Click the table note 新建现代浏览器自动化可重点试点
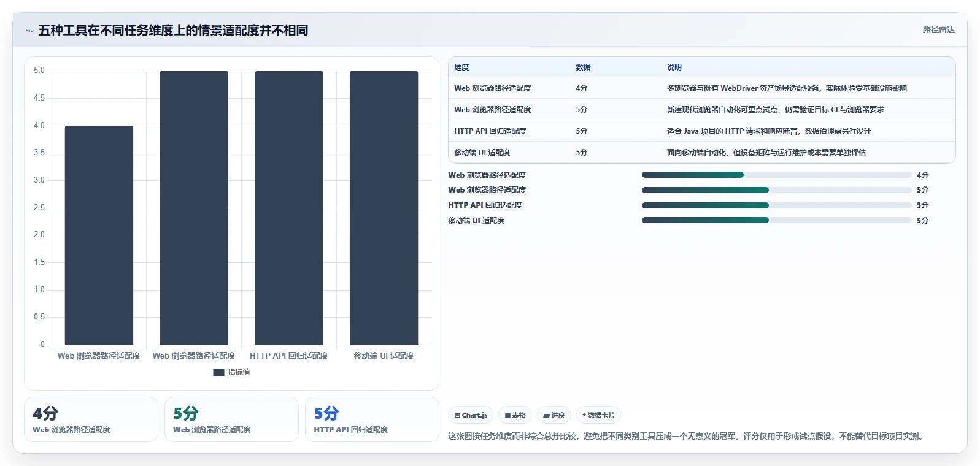Viewport: 980px width, 466px height. pos(776,110)
